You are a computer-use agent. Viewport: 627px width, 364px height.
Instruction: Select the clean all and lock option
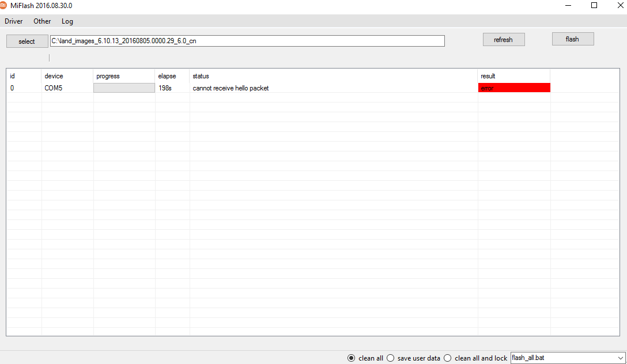pyautogui.click(x=475, y=358)
